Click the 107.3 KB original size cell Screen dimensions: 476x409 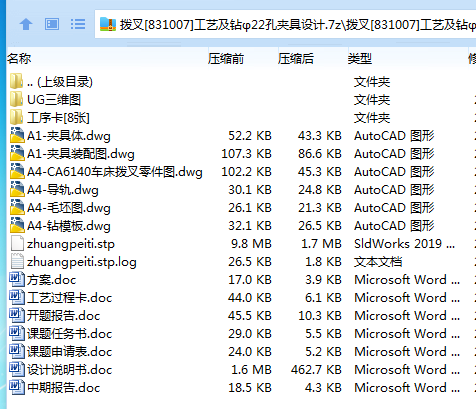coord(246,154)
